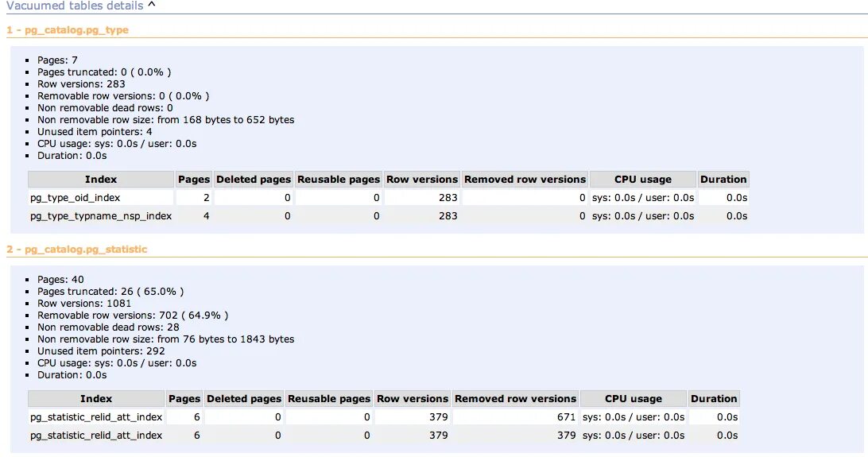Select the 'Pages: 7' bullet
The width and height of the screenshot is (868, 457).
pyautogui.click(x=57, y=60)
